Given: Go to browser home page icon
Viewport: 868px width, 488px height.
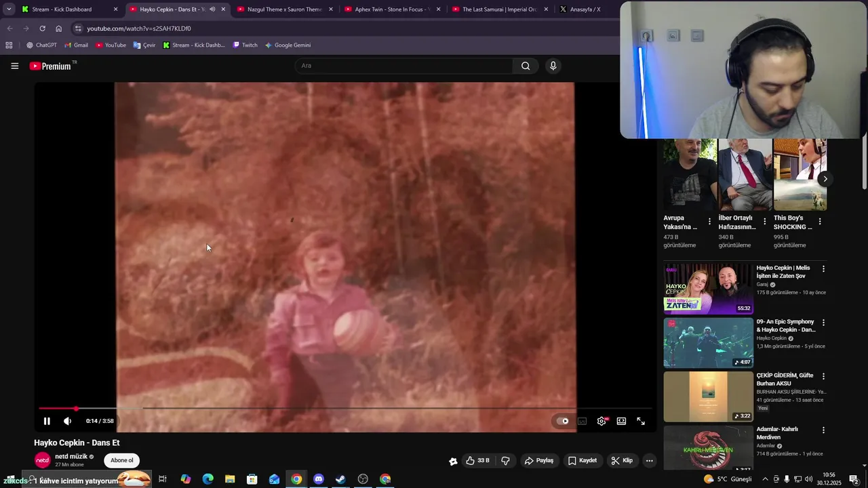Looking at the screenshot, I should tap(58, 28).
